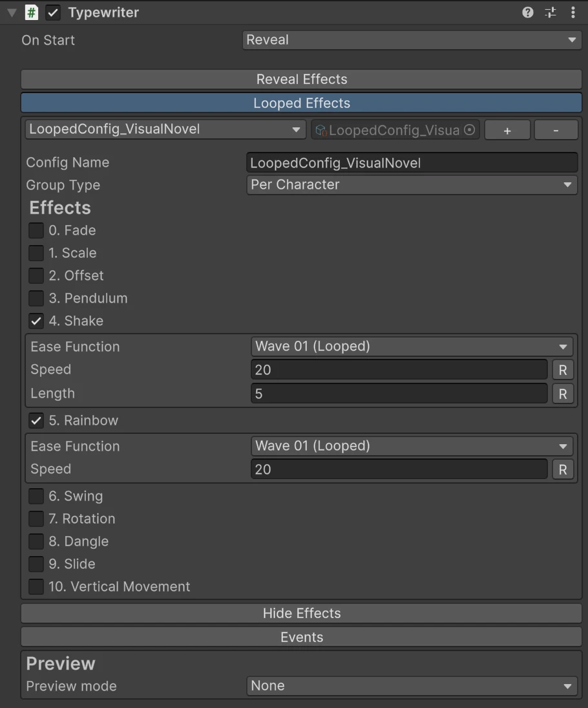Enable the 6. Swing effect checkbox
Image resolution: width=588 pixels, height=708 pixels.
coord(36,496)
